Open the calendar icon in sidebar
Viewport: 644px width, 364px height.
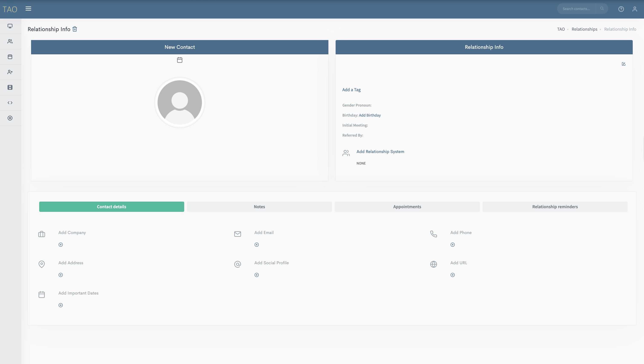point(10,57)
